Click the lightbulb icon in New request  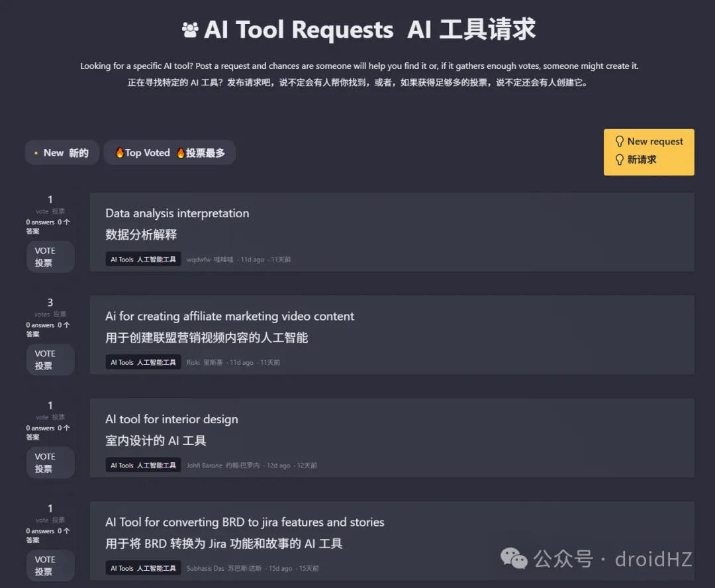point(620,141)
